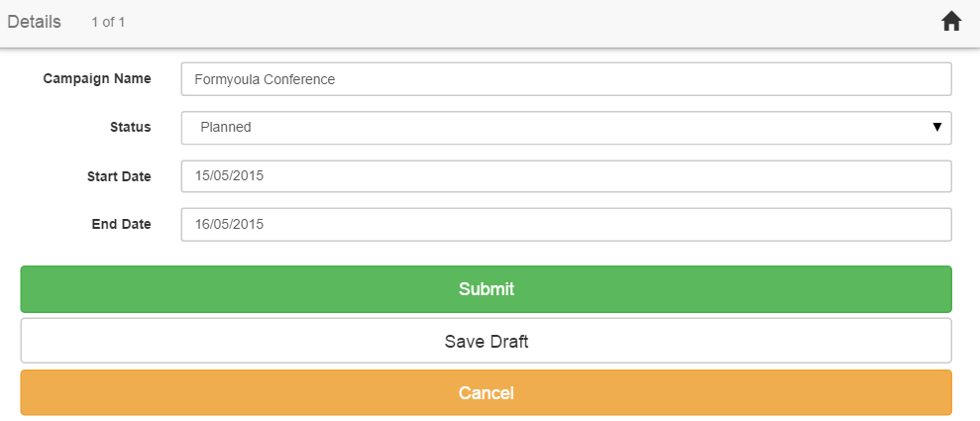Click the "1 of 1" page indicator
The height and width of the screenshot is (421, 980).
tap(108, 23)
